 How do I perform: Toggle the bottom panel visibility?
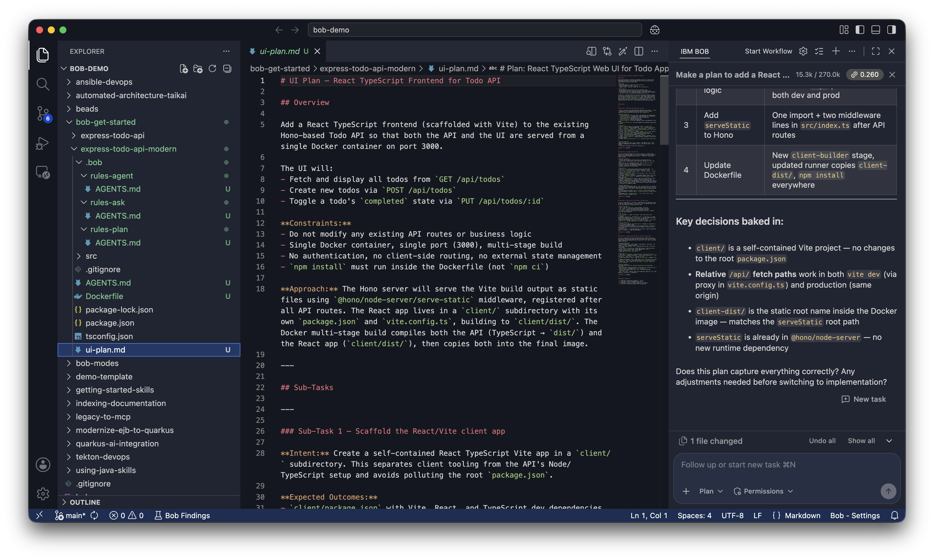coord(875,30)
